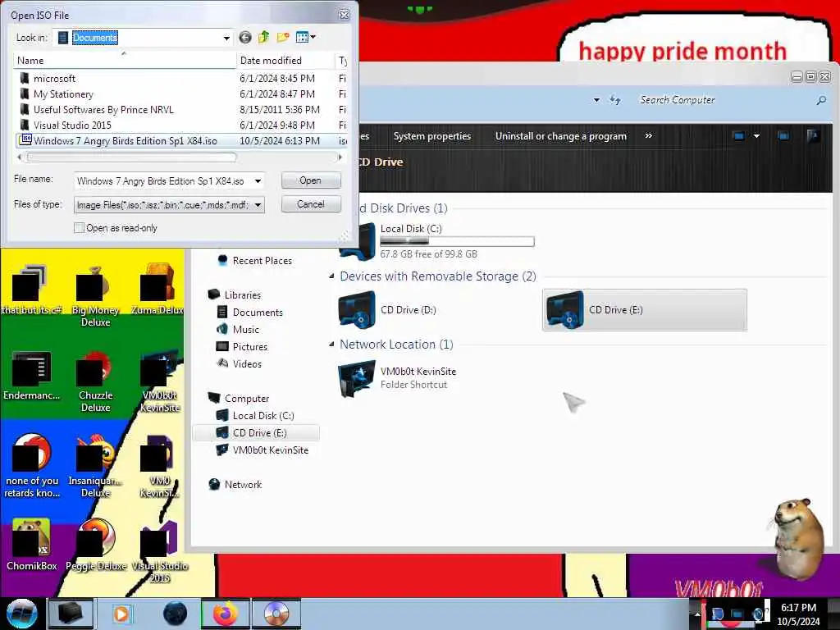Click the help icon in Explorer toolbar
Screen dimensions: 840x630
pyautogui.click(x=813, y=136)
